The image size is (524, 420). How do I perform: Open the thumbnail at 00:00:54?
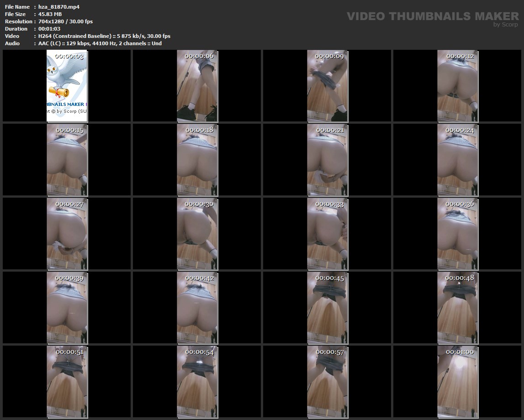197,382
